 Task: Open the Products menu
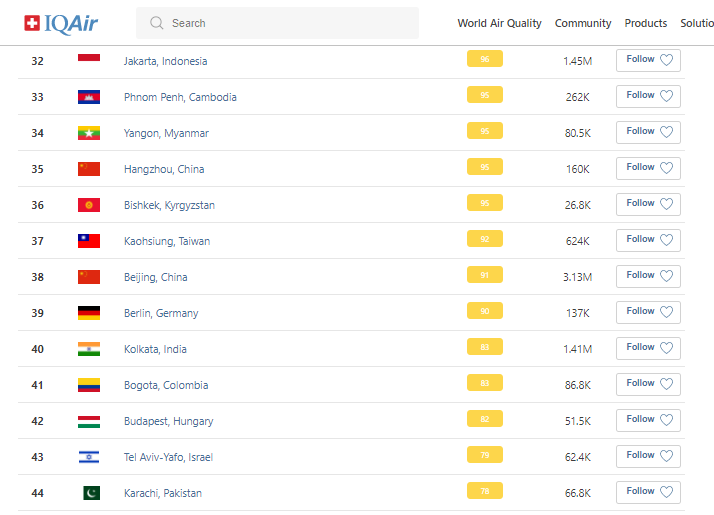(x=646, y=23)
